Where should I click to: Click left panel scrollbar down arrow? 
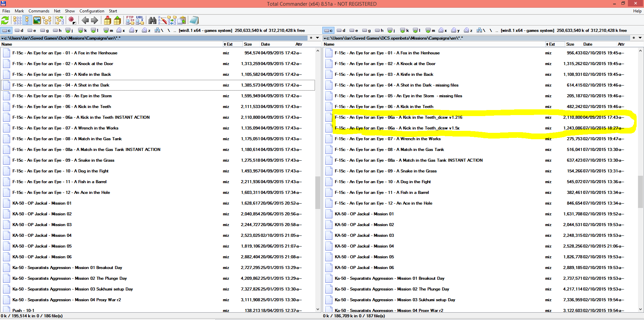point(318,309)
